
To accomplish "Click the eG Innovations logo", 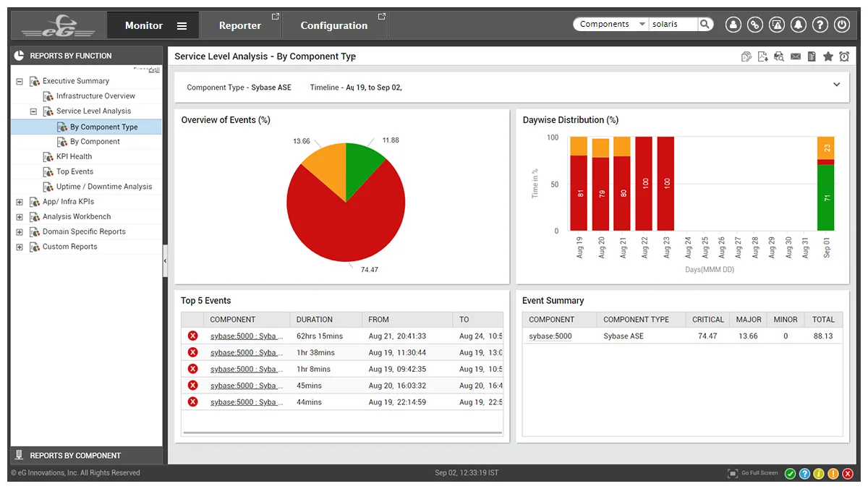I will tap(58, 25).
